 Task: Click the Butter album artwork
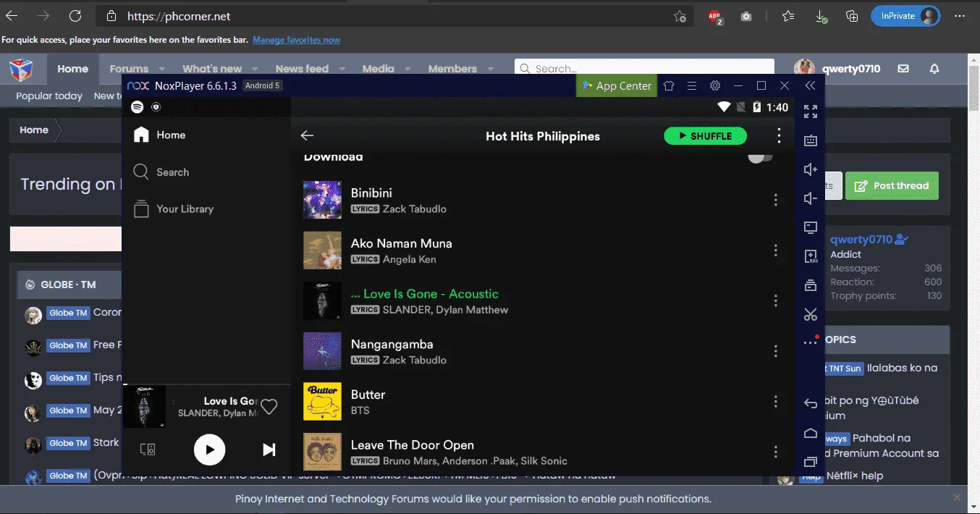pyautogui.click(x=322, y=402)
